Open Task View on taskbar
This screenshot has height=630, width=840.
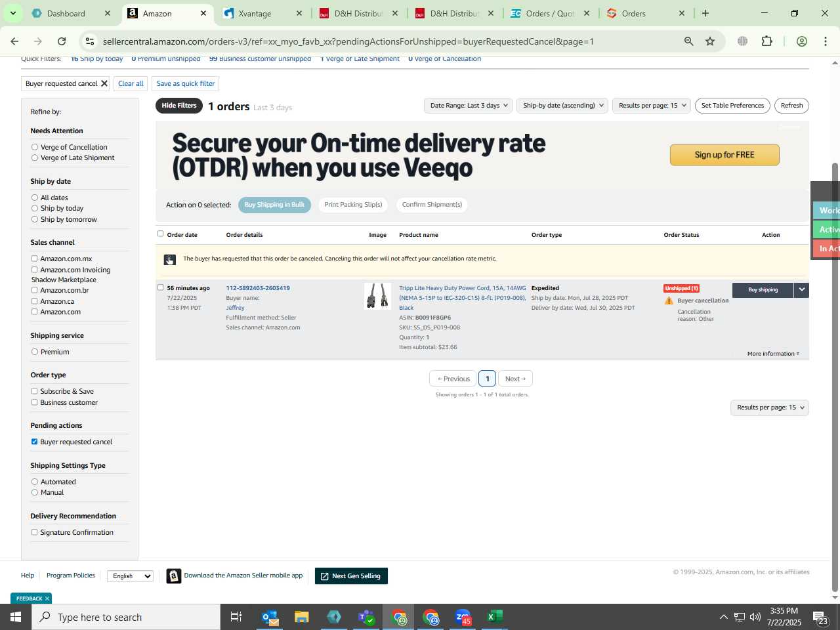point(236,617)
